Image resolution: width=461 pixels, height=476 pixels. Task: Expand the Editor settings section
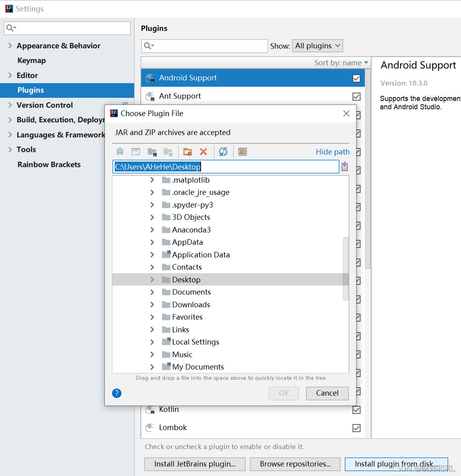pos(10,75)
